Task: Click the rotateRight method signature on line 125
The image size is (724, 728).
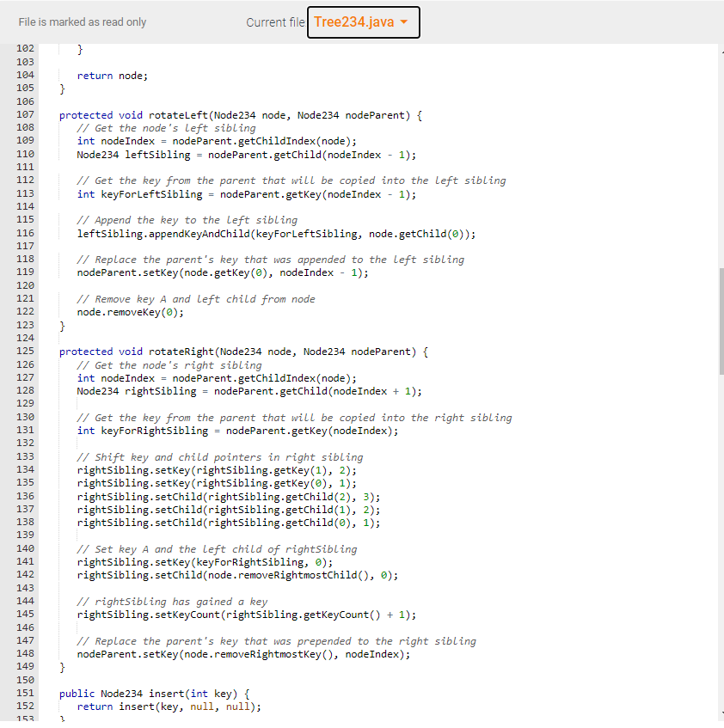Action: click(x=243, y=352)
